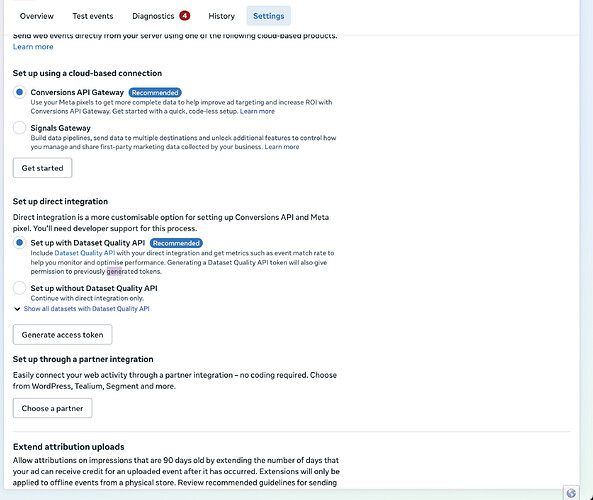Click the globe icon in bottom corner
Image resolution: width=593 pixels, height=500 pixels.
pos(571,493)
